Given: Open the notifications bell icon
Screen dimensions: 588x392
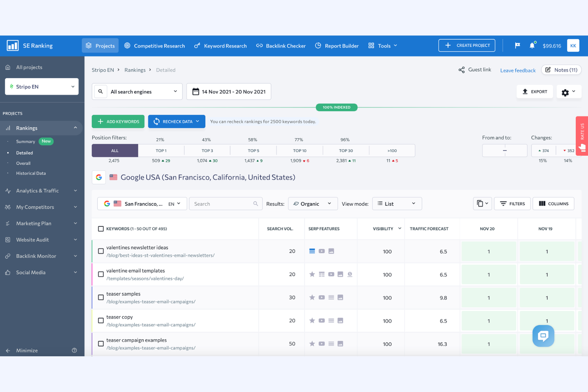Looking at the screenshot, I should (532, 45).
